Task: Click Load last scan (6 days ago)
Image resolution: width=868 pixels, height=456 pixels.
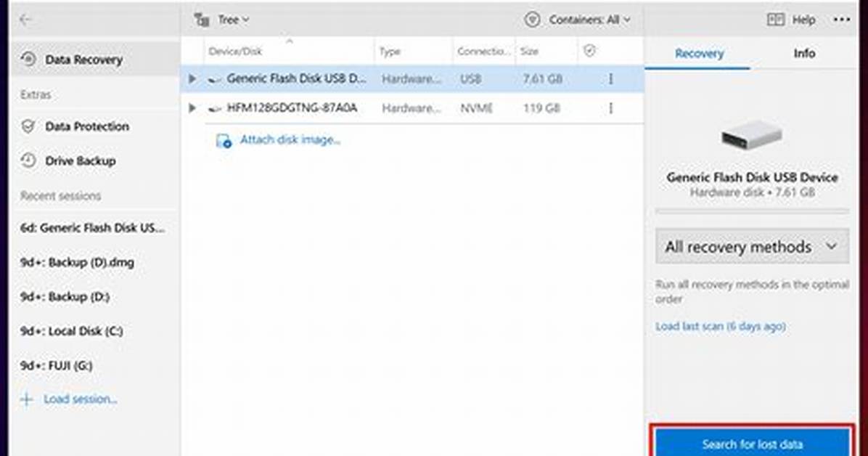Action: click(720, 326)
